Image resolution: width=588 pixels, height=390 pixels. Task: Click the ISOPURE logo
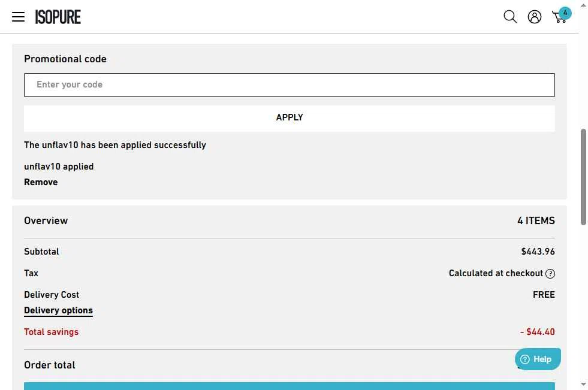(58, 17)
